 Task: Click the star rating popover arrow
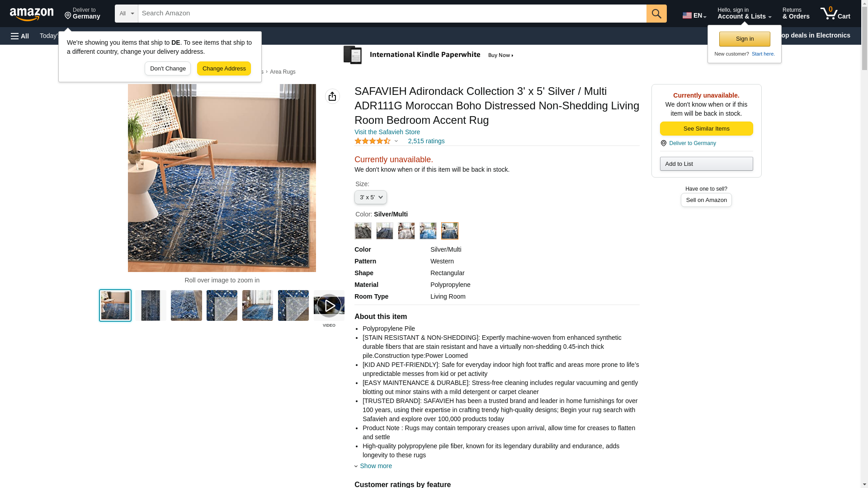(396, 141)
